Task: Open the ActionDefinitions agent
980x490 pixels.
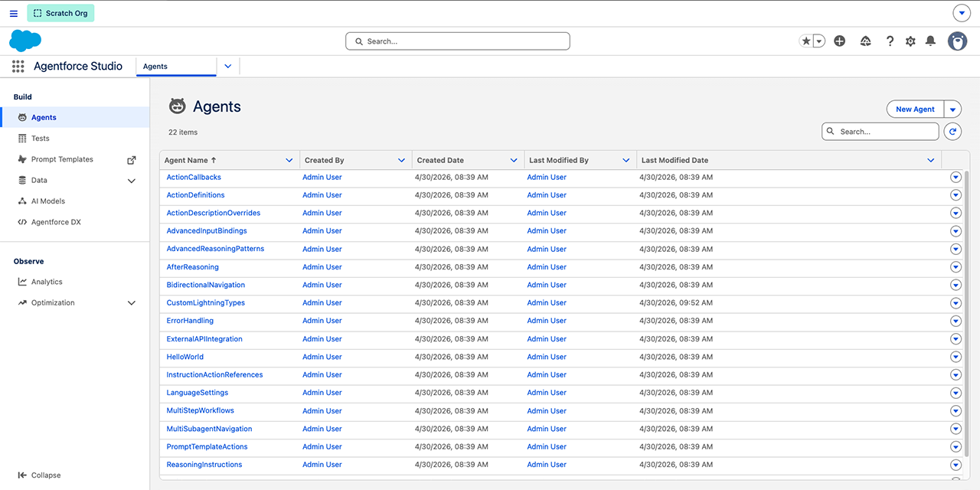Action: [195, 195]
